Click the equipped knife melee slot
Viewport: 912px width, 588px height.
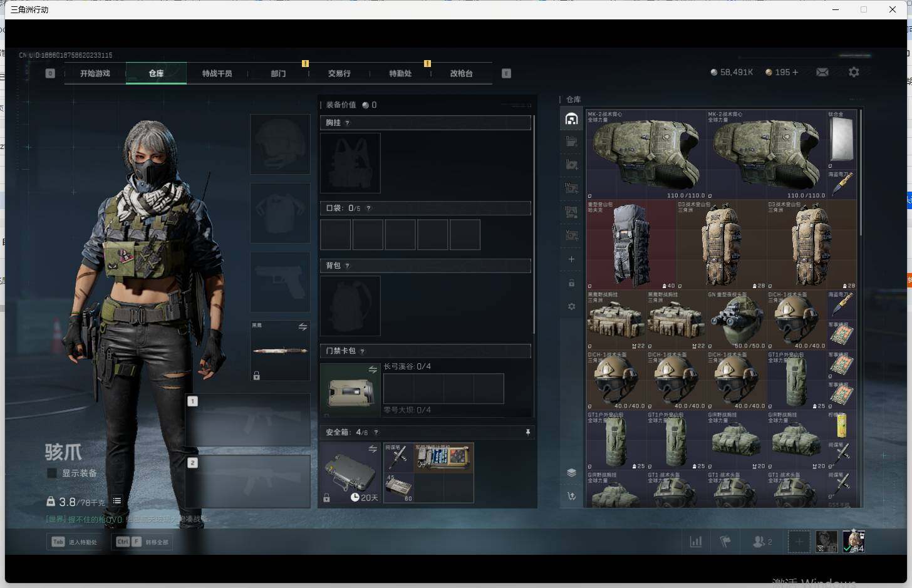point(280,351)
